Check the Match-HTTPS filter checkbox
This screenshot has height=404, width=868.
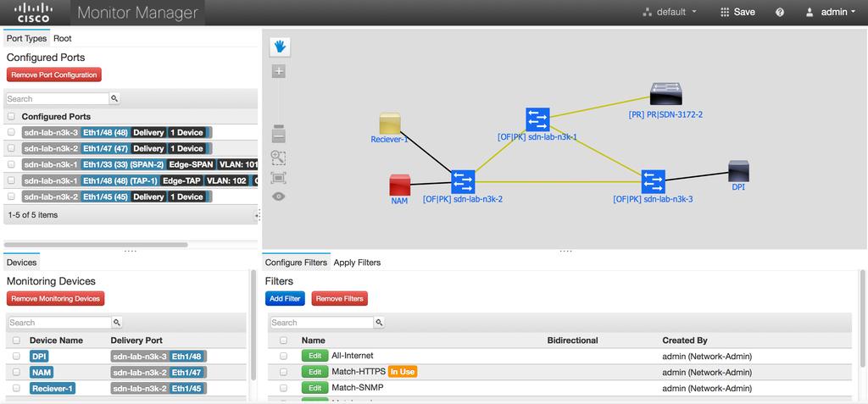click(283, 372)
